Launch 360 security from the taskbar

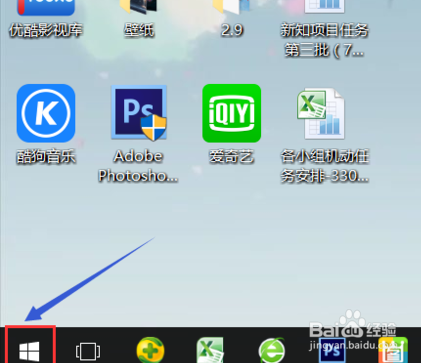[150, 350]
